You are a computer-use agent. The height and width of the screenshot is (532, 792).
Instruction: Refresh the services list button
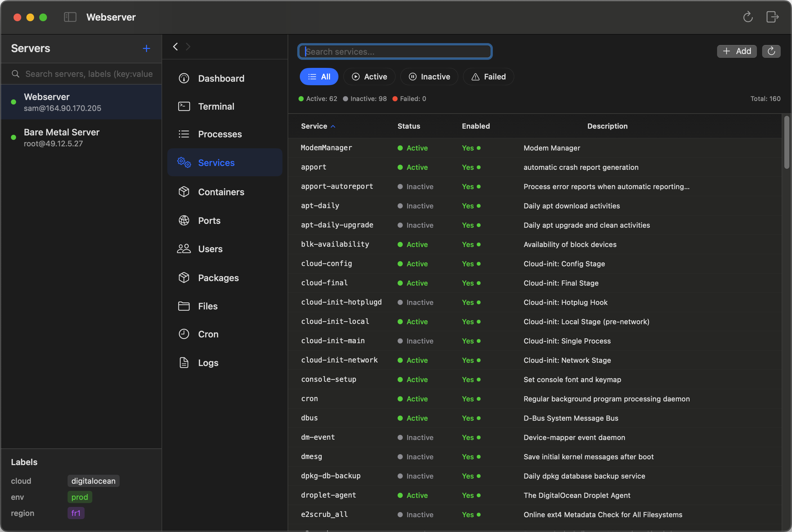pyautogui.click(x=771, y=51)
